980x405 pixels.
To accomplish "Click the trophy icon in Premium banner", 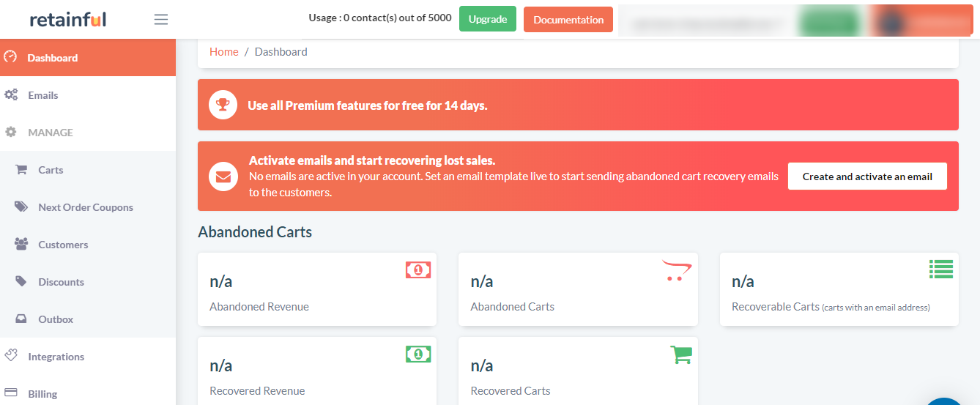I will tap(223, 105).
